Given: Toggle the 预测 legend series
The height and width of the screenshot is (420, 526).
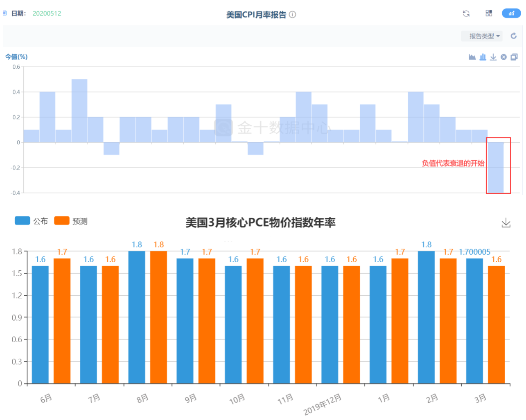Looking at the screenshot, I should [x=71, y=221].
